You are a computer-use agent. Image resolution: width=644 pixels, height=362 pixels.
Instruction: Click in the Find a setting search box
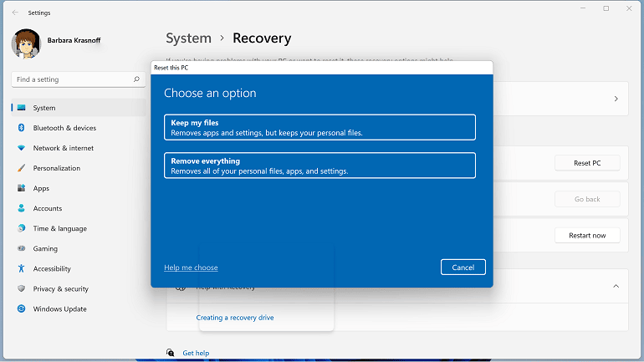[x=79, y=79]
